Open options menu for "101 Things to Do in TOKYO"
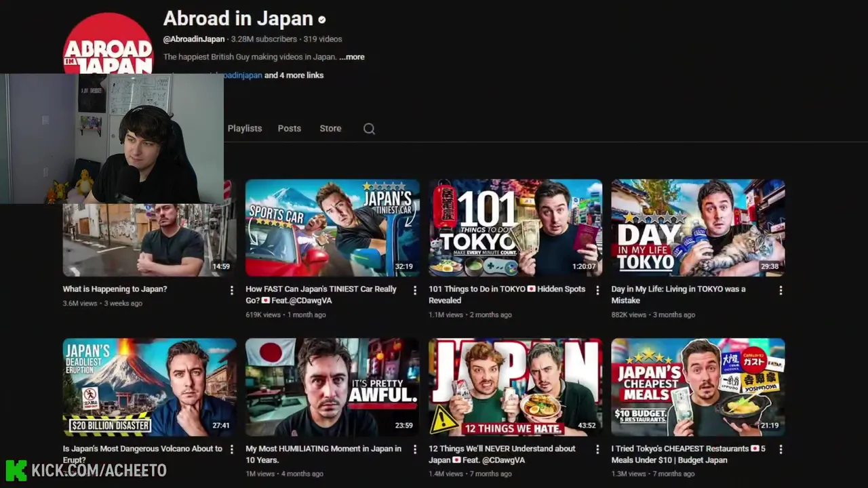868x488 pixels. 597,290
